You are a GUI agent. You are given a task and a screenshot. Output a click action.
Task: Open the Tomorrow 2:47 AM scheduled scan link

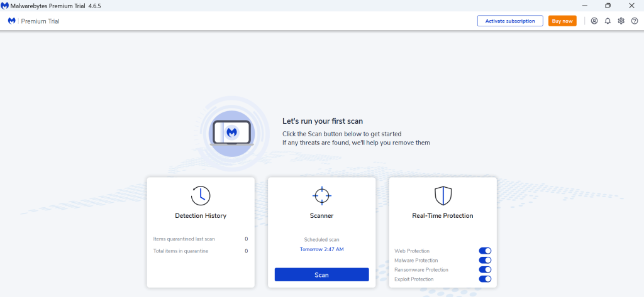tap(321, 249)
